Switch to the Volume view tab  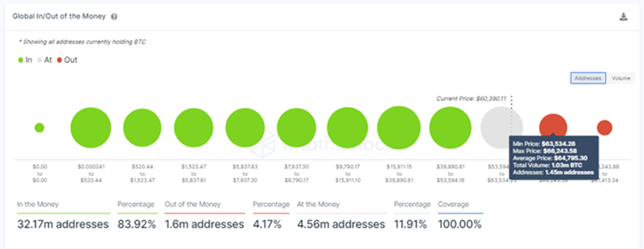pos(621,78)
